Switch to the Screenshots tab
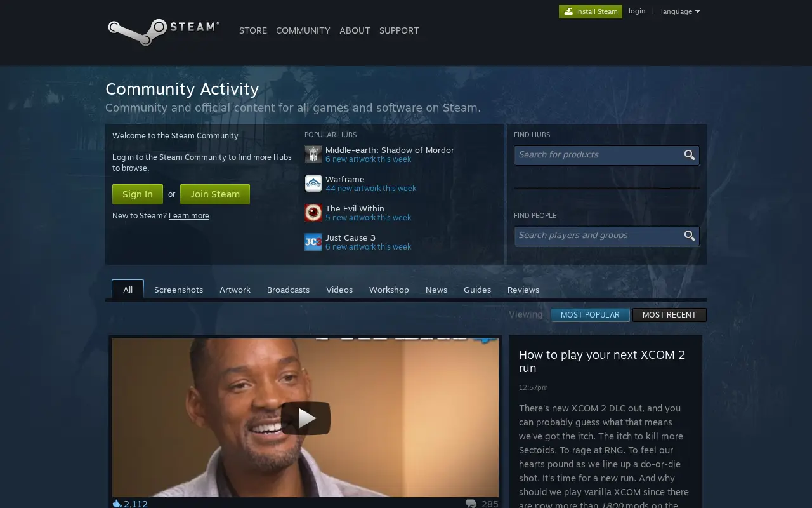The height and width of the screenshot is (508, 812). click(179, 290)
